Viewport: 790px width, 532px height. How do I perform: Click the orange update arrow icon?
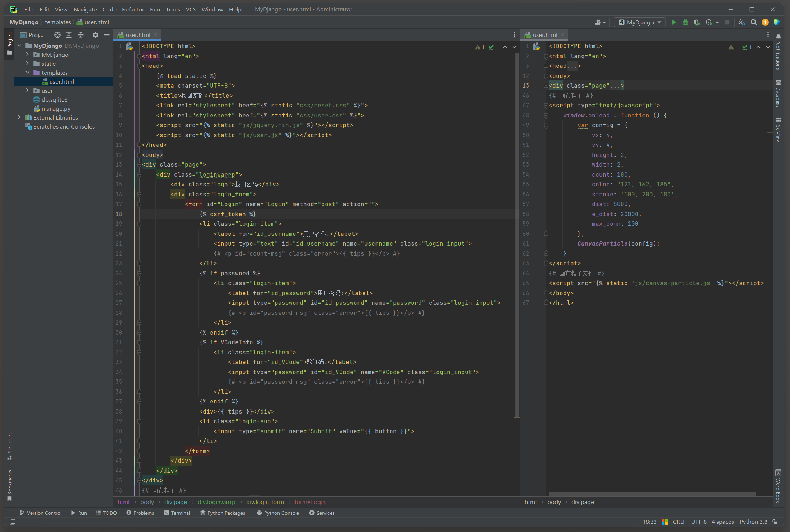(765, 22)
